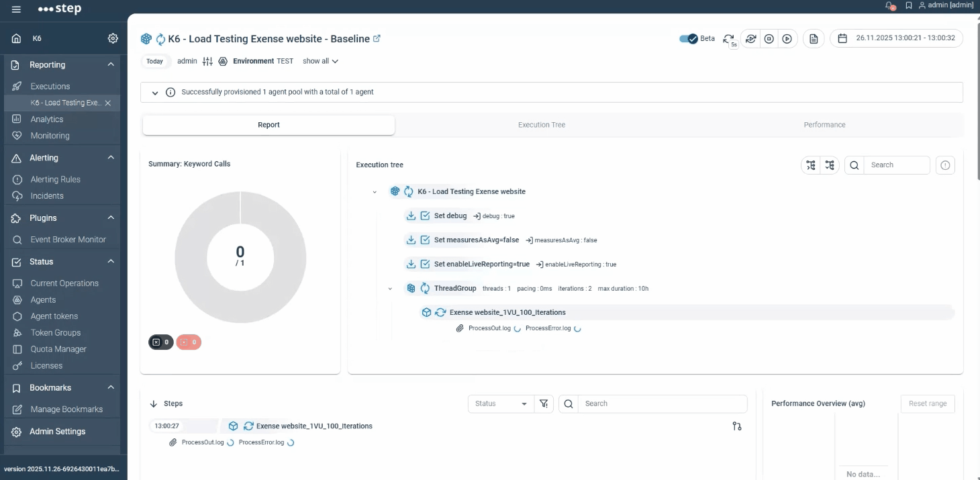Click the steps filter funnel icon
This screenshot has width=980, height=480.
click(x=544, y=403)
